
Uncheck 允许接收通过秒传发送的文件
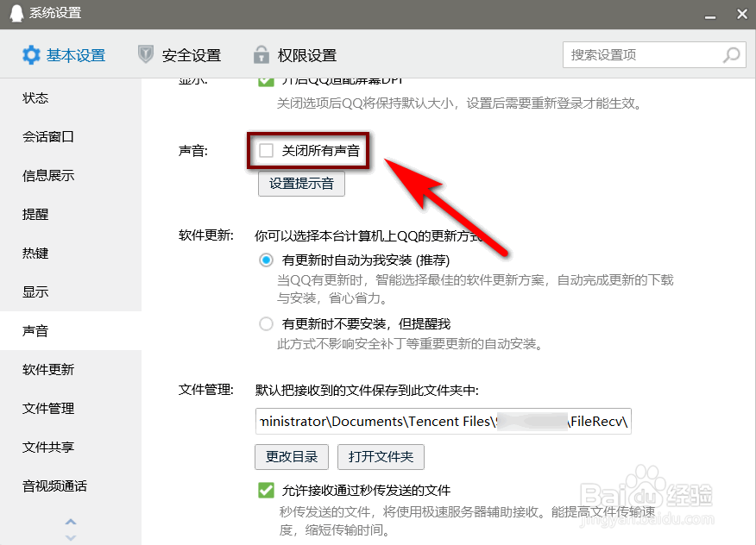(x=266, y=490)
